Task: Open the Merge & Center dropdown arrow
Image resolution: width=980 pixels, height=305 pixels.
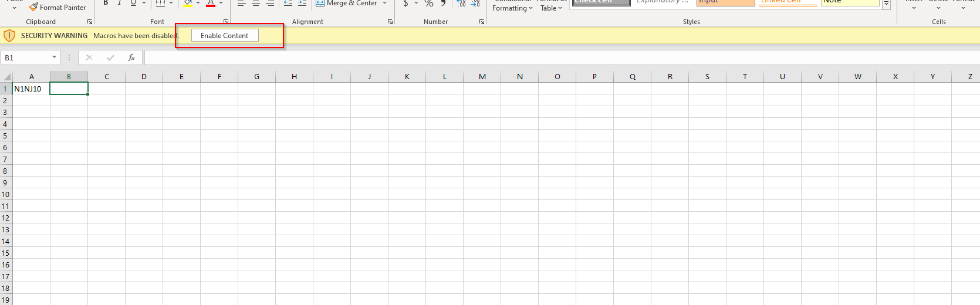Action: point(385,4)
